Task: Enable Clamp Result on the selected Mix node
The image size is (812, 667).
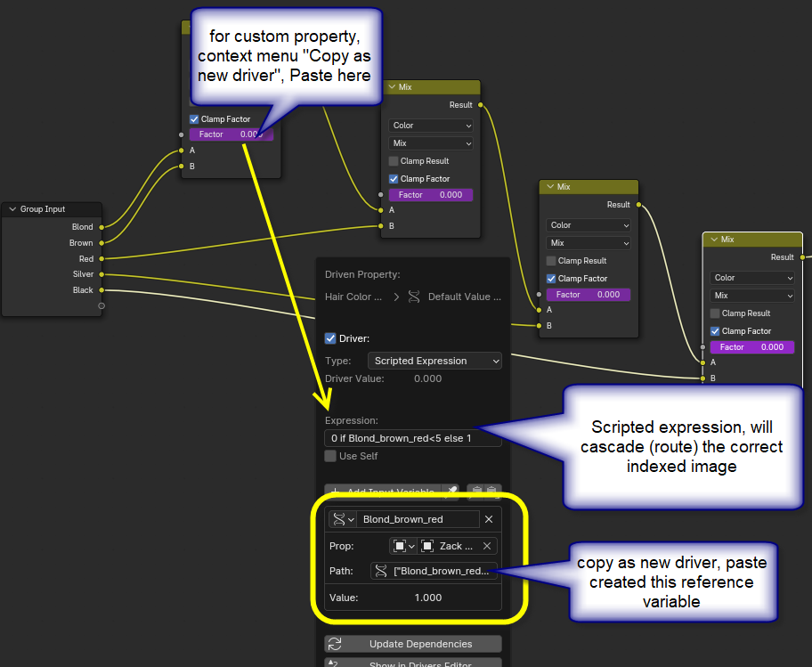Action: (715, 313)
